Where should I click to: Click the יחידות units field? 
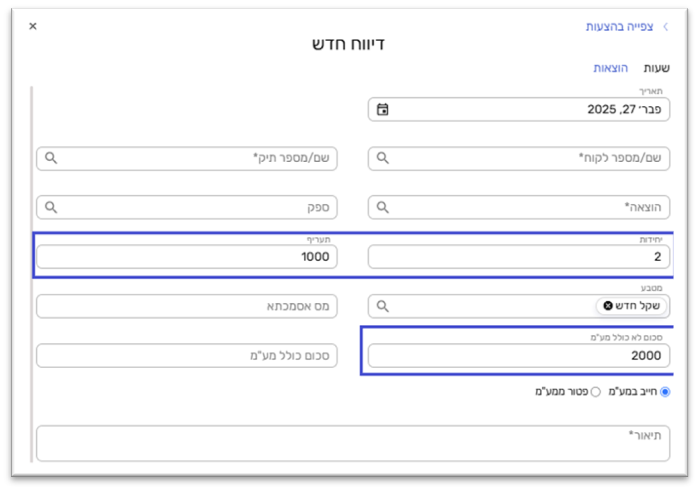point(518,257)
